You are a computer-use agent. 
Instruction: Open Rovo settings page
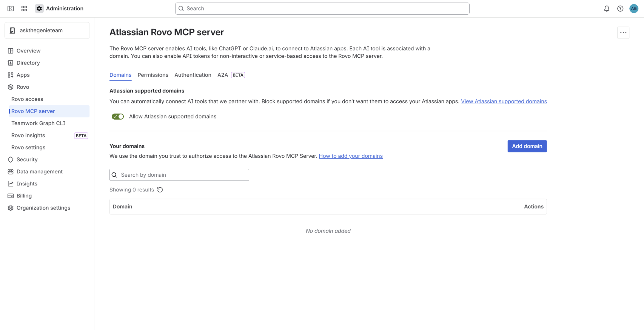[x=49, y=147]
